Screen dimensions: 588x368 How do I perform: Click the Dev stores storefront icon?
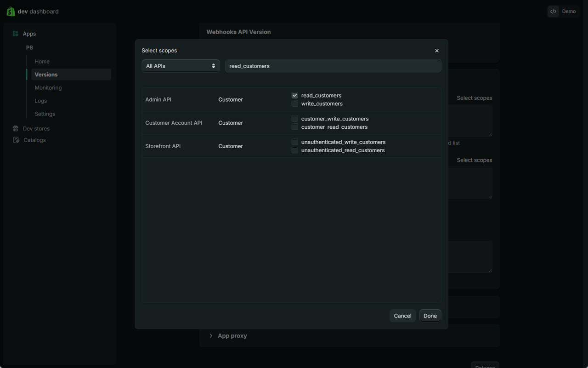[16, 129]
